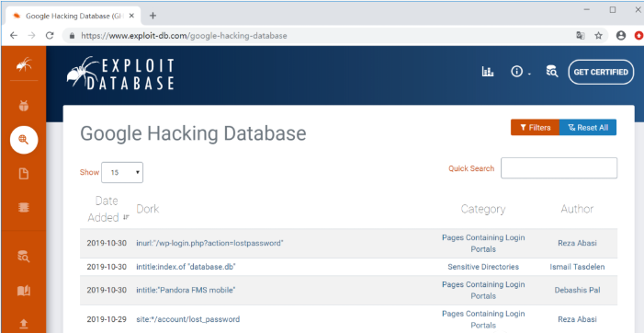Click date 2019-10-29 in the lost_password row
Image resolution: width=644 pixels, height=333 pixels.
(x=107, y=319)
